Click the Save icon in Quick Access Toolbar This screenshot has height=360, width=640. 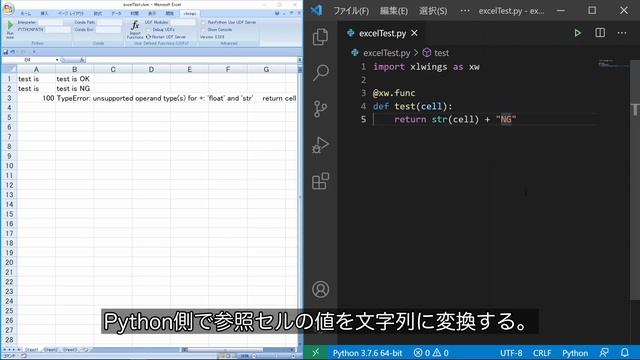coord(6,52)
